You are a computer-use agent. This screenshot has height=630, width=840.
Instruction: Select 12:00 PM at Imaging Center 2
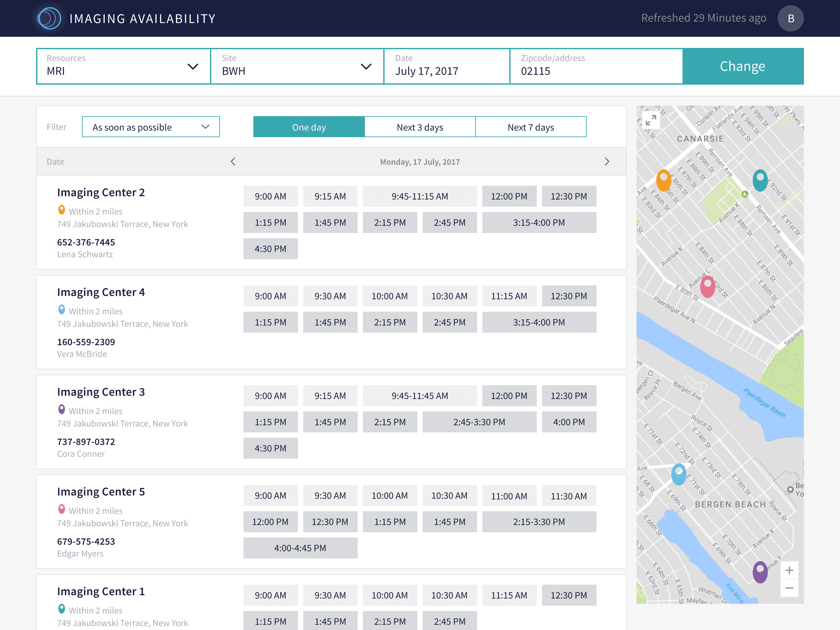(509, 196)
